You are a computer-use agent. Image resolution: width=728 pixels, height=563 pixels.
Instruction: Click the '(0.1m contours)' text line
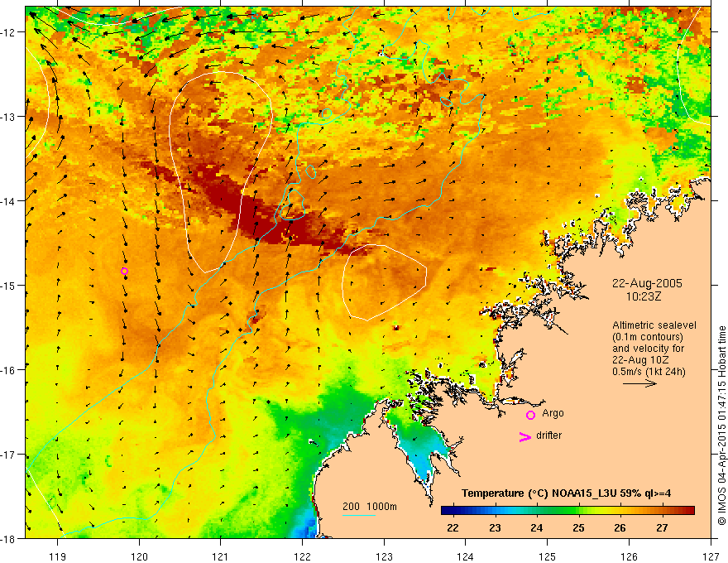click(648, 337)
